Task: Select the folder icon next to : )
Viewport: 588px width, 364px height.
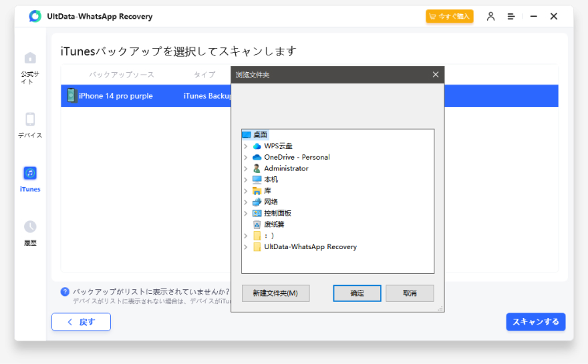Action: pos(257,235)
